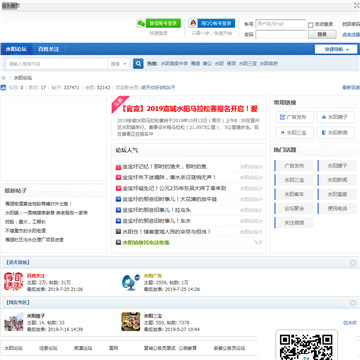Switch to the 百姓关注 tab

coord(48,49)
